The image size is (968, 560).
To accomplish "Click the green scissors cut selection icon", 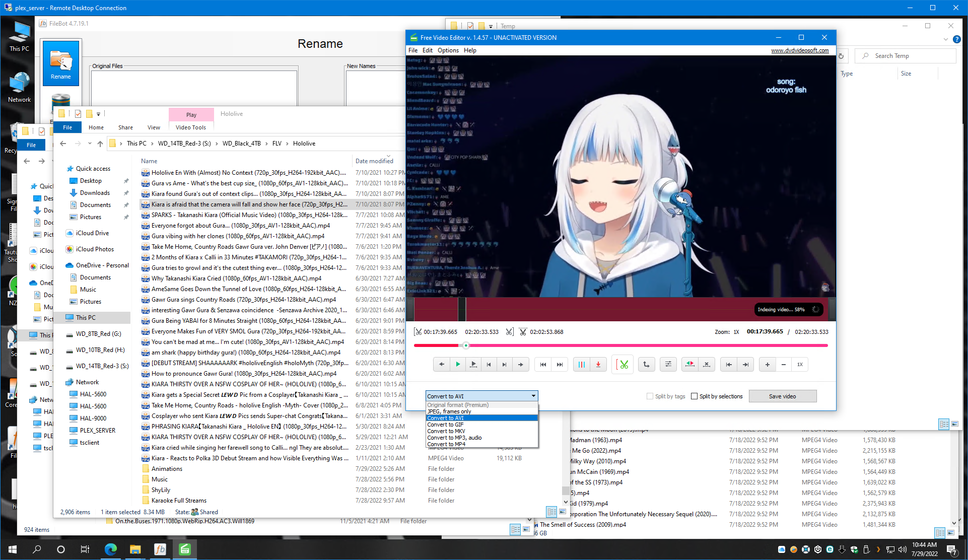I will (624, 365).
